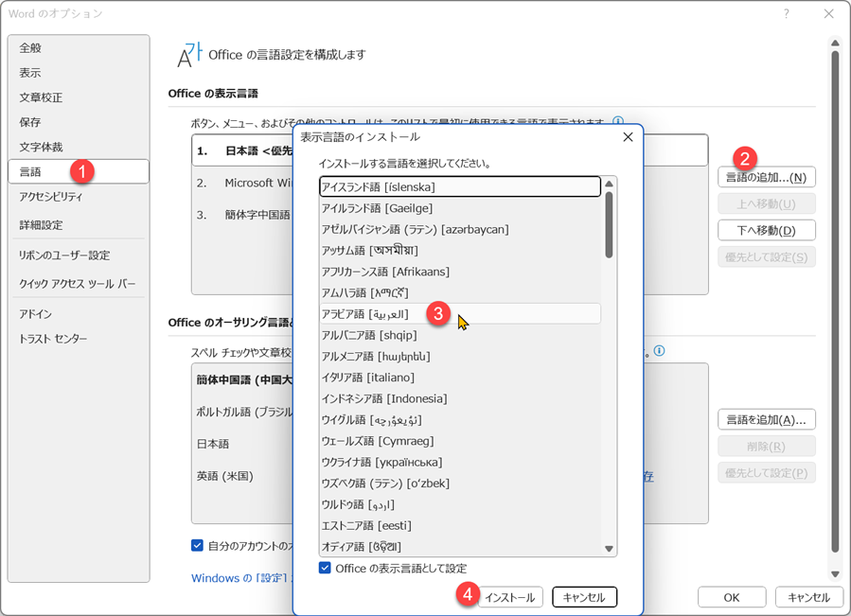Click the 削除(R) button

click(767, 446)
